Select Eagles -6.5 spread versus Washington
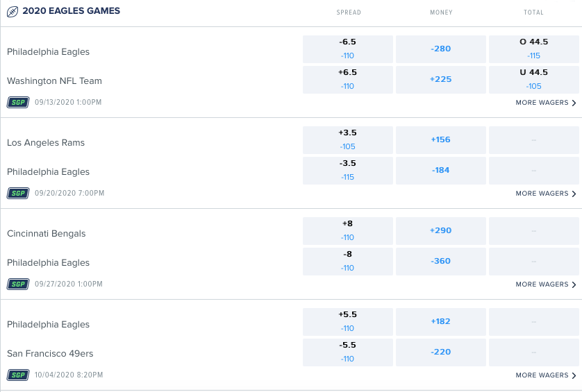This screenshot has width=582, height=392. click(348, 49)
